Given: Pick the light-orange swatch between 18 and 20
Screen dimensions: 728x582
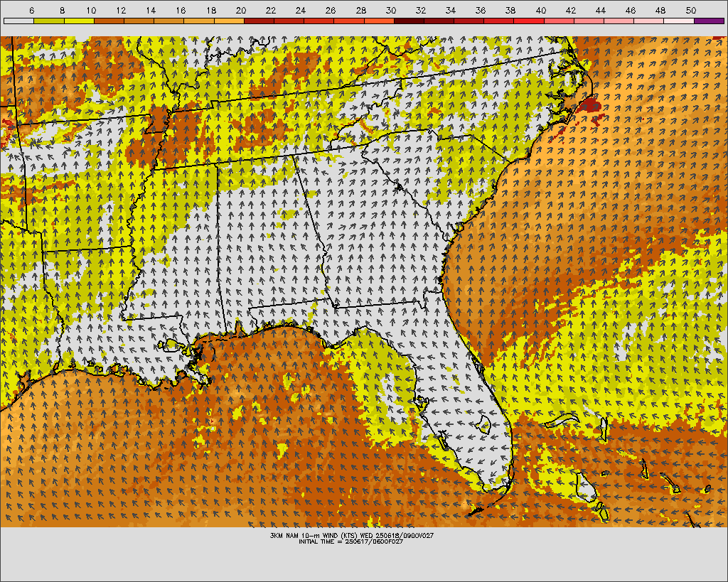Looking at the screenshot, I should pos(229,21).
